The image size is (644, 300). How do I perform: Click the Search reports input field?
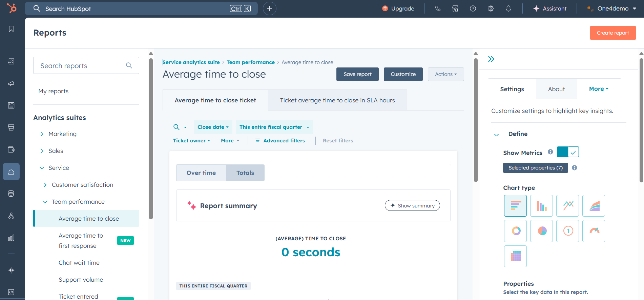pyautogui.click(x=81, y=66)
